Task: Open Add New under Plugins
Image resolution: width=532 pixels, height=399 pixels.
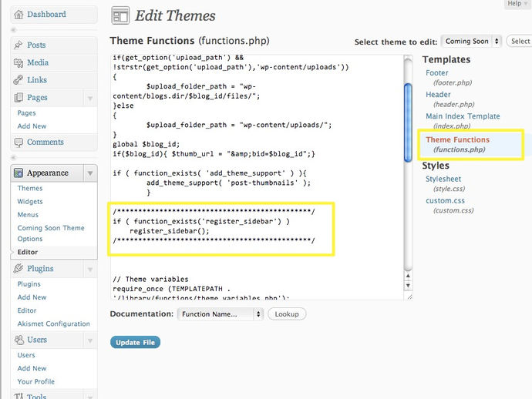Action: (32, 297)
